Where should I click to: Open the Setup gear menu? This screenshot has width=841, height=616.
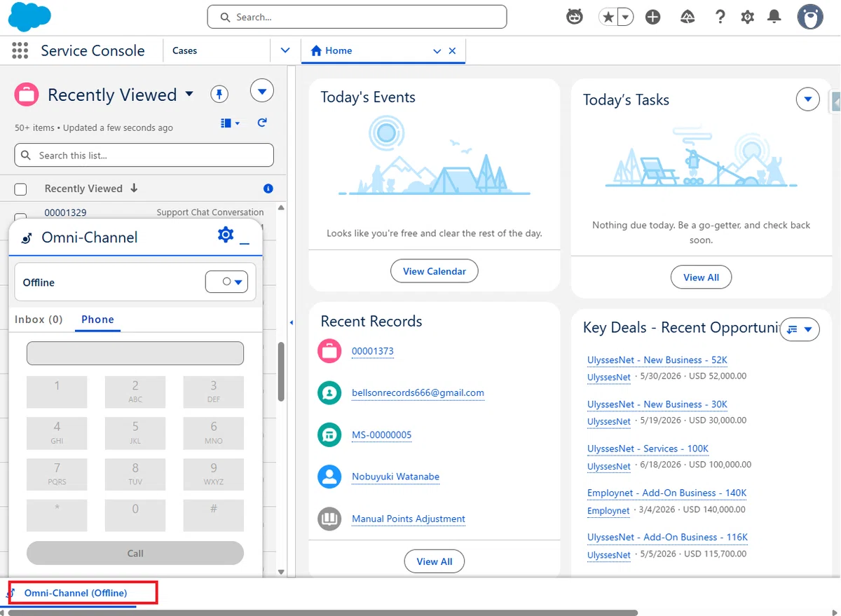pos(748,17)
